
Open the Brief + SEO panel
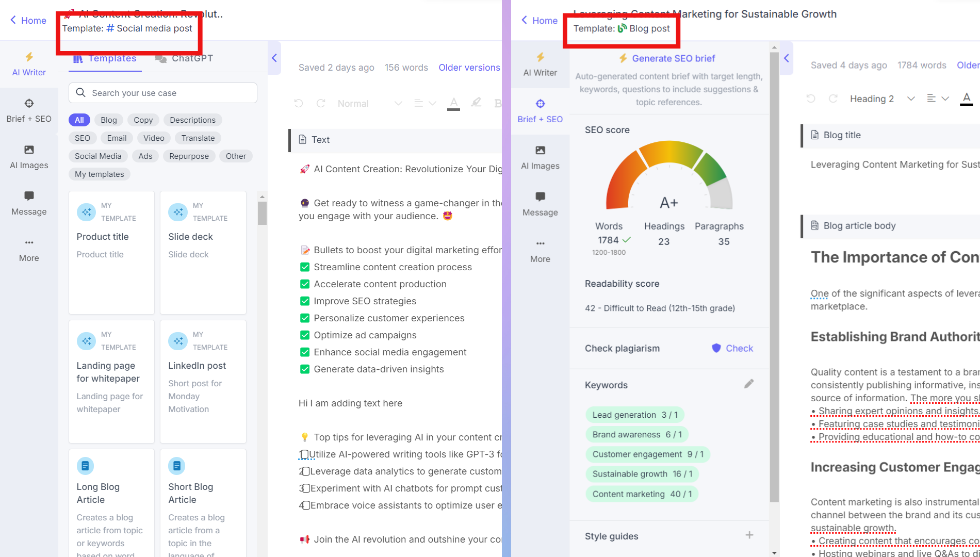pos(29,110)
